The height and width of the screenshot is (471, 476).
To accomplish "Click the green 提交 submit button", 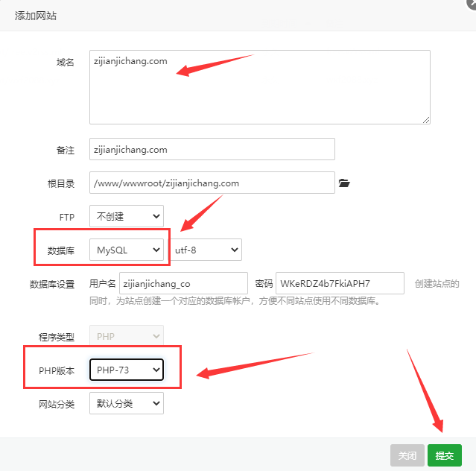I will point(445,455).
